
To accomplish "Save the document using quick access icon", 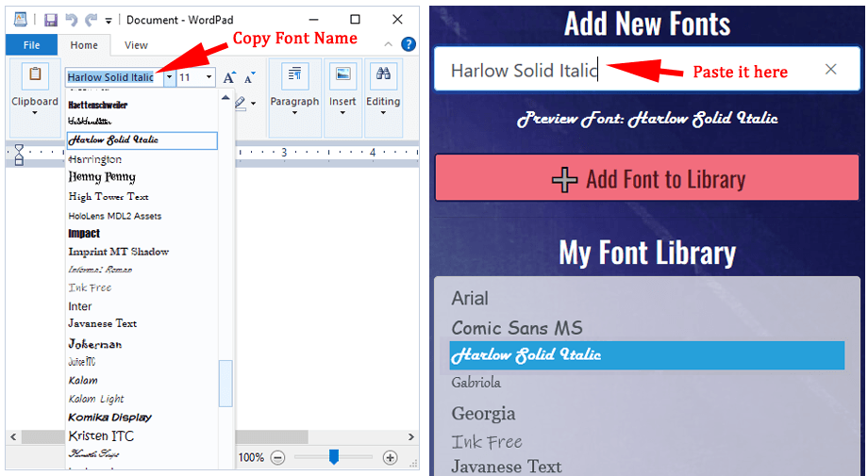I will (51, 21).
